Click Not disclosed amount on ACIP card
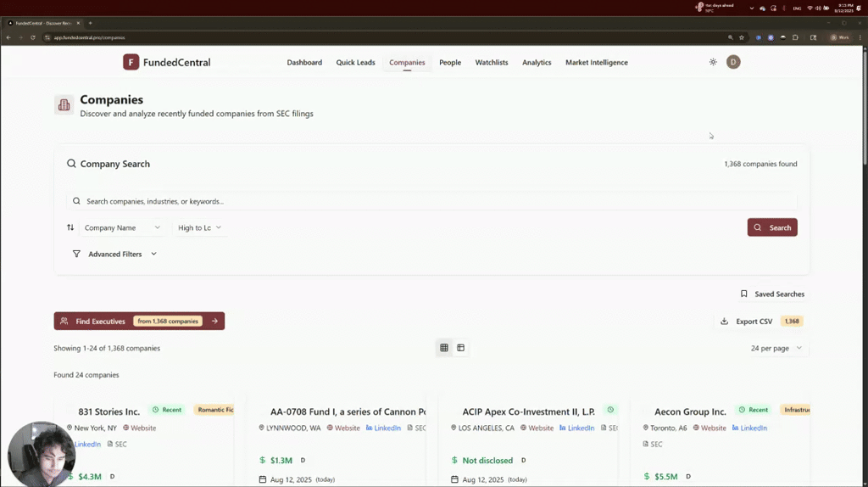This screenshot has width=868, height=487. click(x=487, y=461)
